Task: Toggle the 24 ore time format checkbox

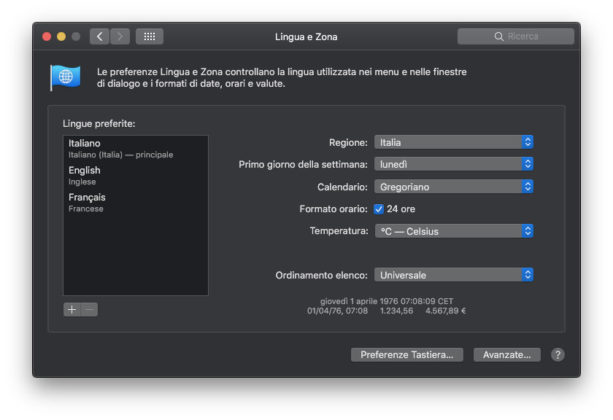Action: [379, 209]
